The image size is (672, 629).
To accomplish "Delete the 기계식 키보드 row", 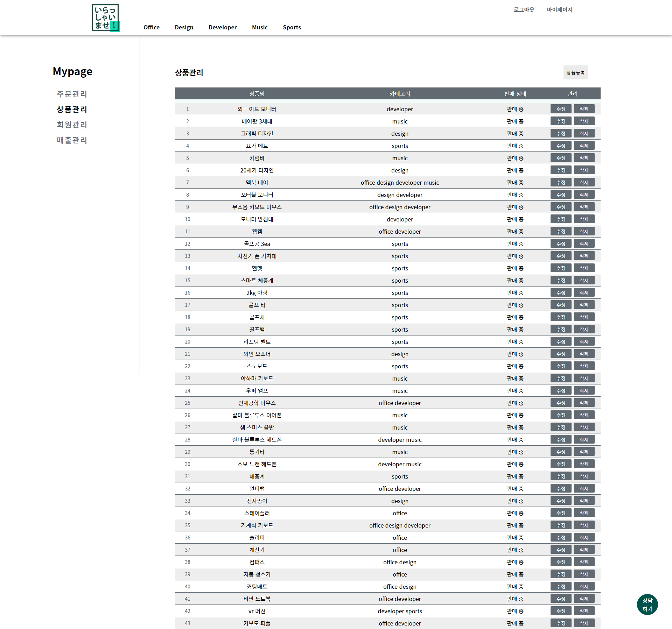I will pyautogui.click(x=584, y=525).
